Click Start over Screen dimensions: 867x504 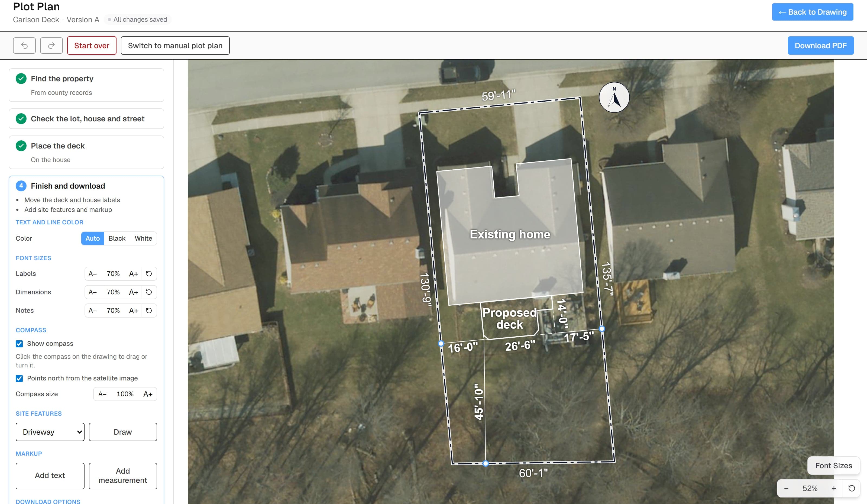coord(92,46)
